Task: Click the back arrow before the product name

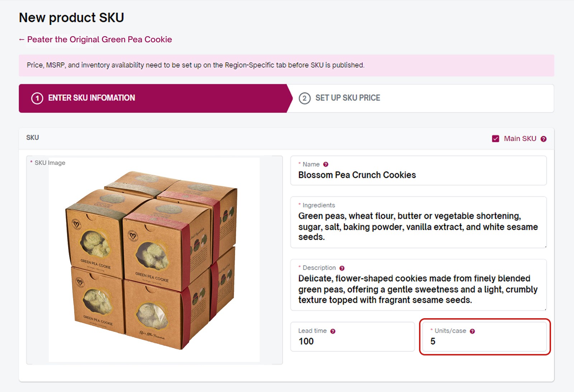Action: [x=22, y=39]
